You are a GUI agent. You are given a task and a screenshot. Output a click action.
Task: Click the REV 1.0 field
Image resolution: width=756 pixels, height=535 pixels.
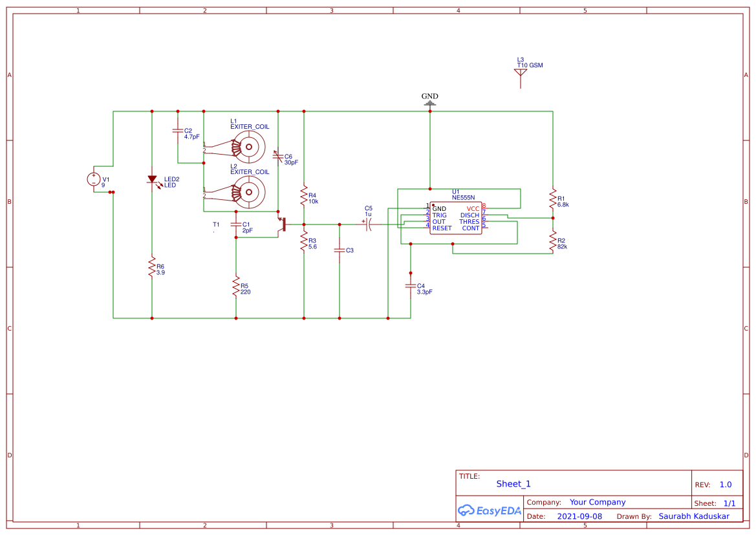[726, 483]
